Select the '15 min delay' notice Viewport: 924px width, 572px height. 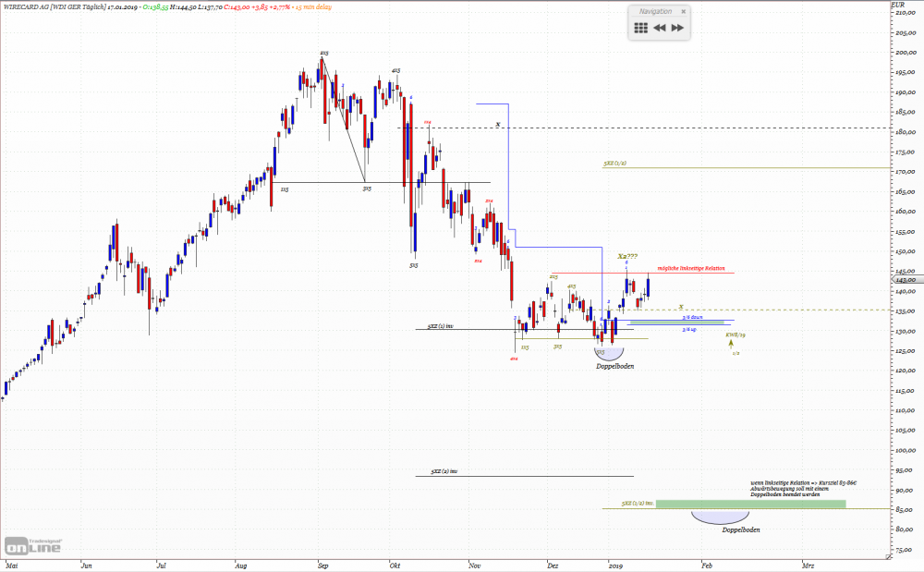click(313, 7)
